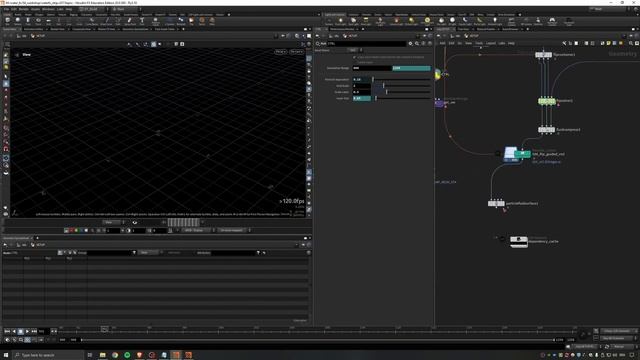Click the Play forward button
This screenshot has width=640, height=360.
coord(27,331)
